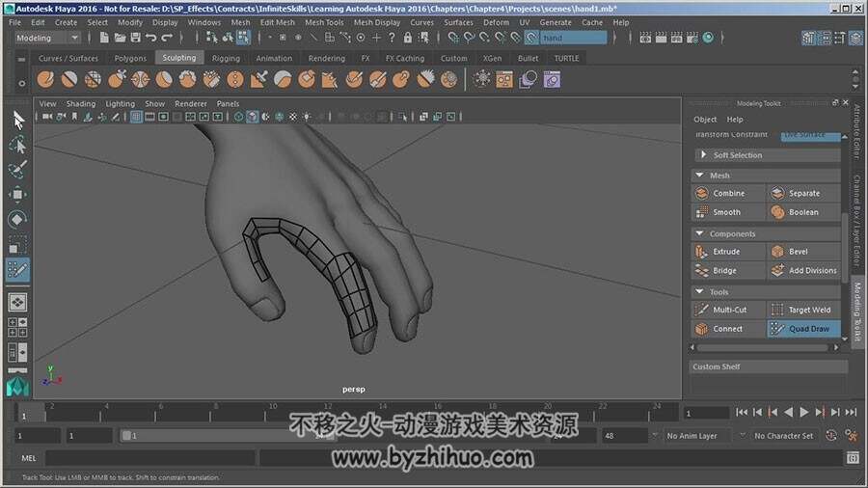Open the Boolean operation
This screenshot has height=488, width=868.
coord(803,212)
